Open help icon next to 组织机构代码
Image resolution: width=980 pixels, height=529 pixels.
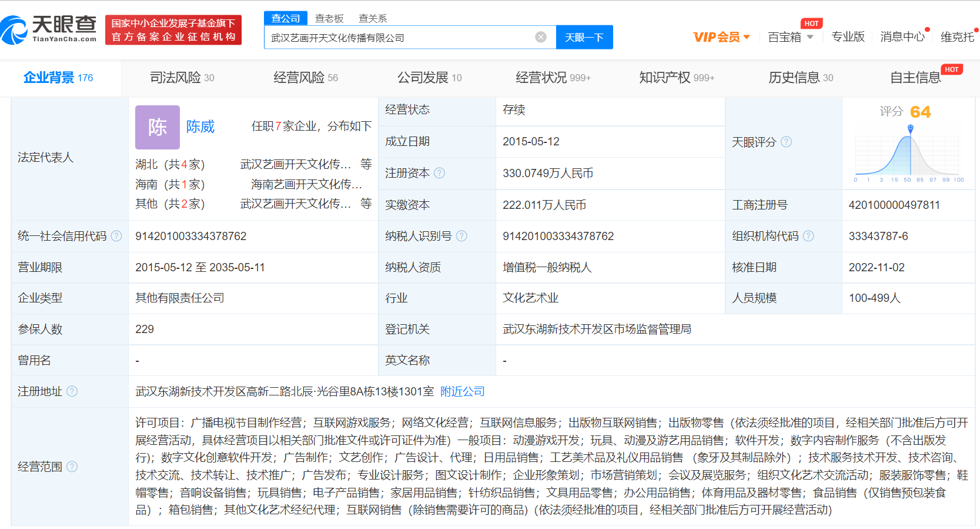coord(808,236)
